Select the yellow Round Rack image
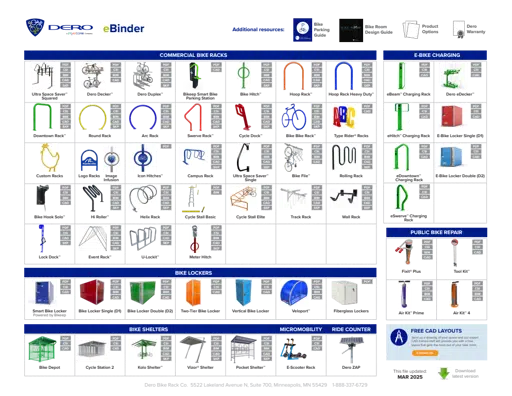 [x=92, y=117]
